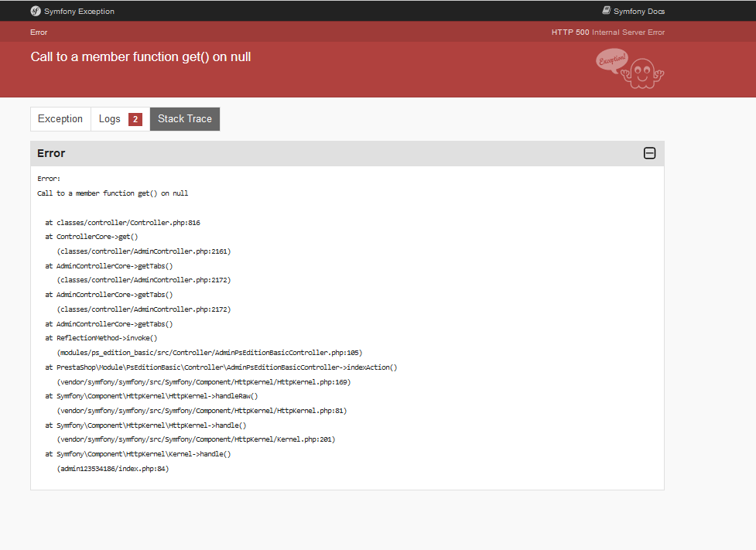Click the 'Error:' line in the trace

pos(49,179)
